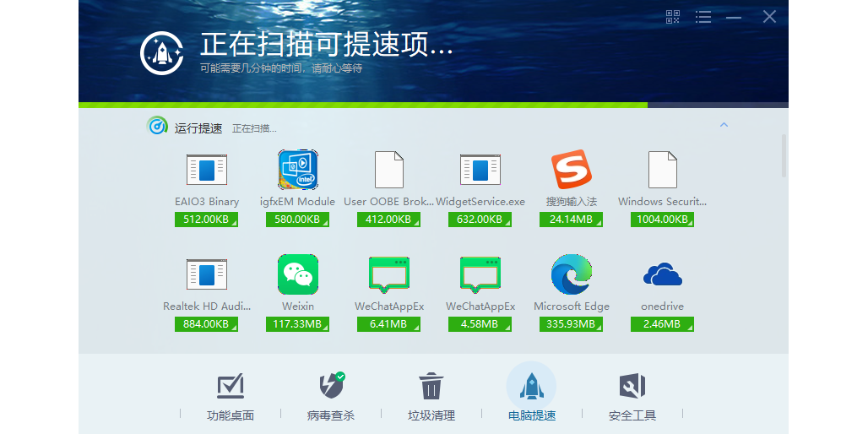The width and height of the screenshot is (868, 434).
Task: Click the 可能需要几分钟的时间 subtitle text
Action: [281, 68]
